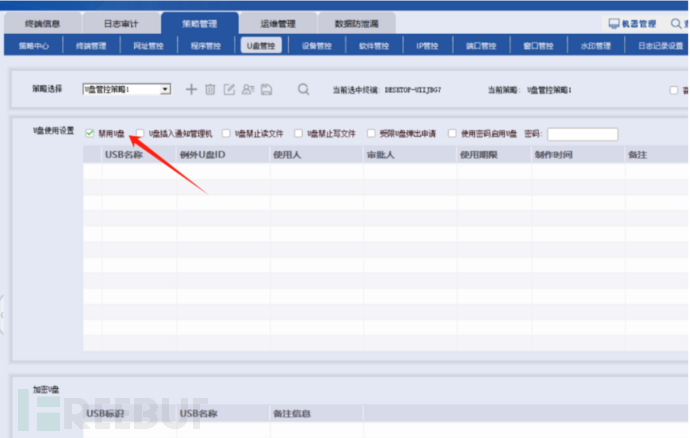Click the 机器管理 button label
The image size is (690, 438).
[x=639, y=24]
